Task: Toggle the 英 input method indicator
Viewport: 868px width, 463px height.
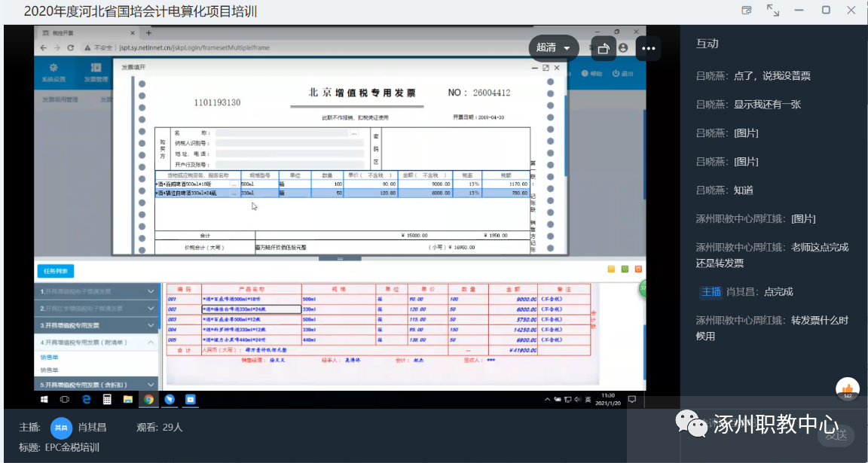Action: (588, 400)
